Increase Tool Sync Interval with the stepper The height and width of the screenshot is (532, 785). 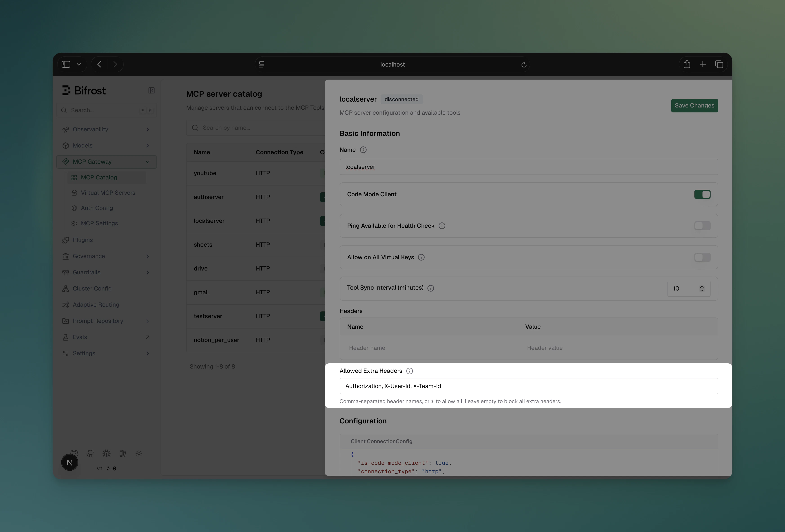click(x=702, y=286)
